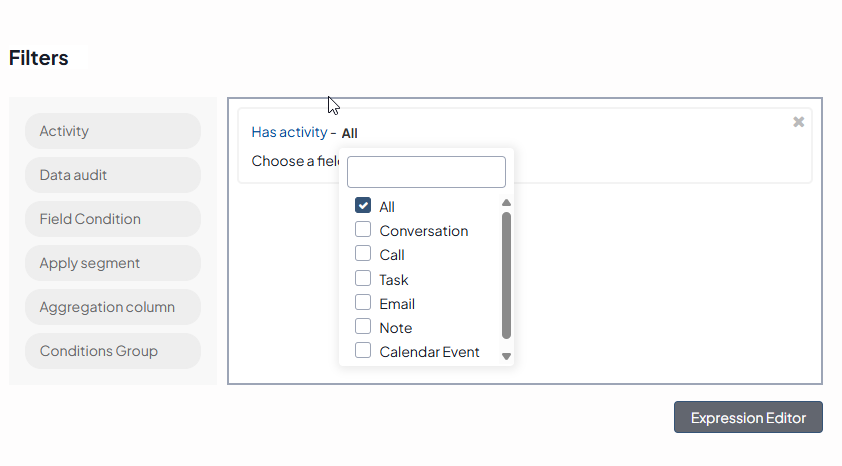
Task: Open the Expression Editor
Action: (748, 418)
